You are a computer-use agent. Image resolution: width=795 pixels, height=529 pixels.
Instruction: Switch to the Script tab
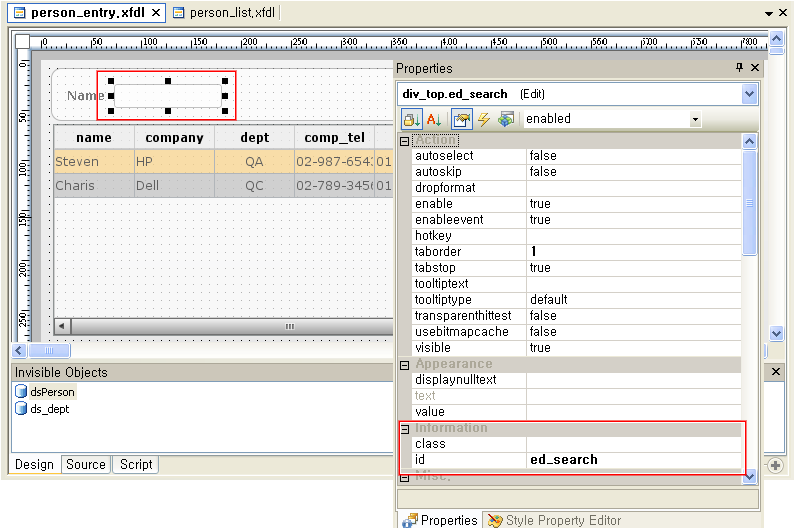coord(136,464)
